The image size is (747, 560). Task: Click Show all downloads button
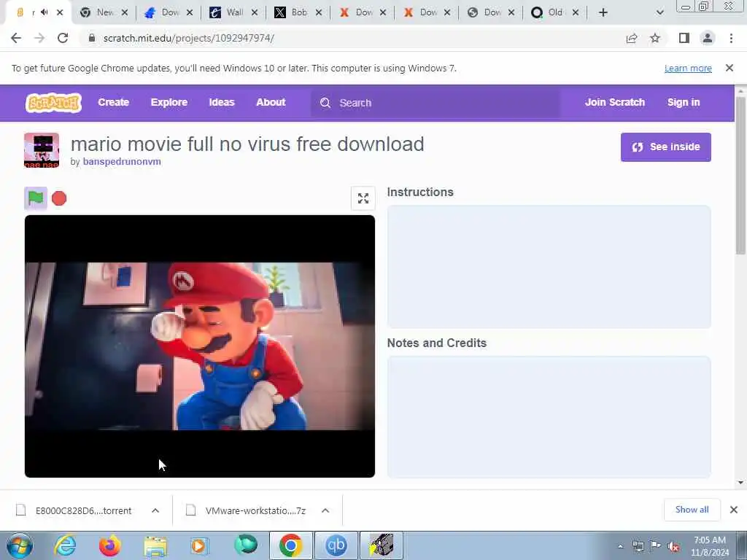[692, 510]
